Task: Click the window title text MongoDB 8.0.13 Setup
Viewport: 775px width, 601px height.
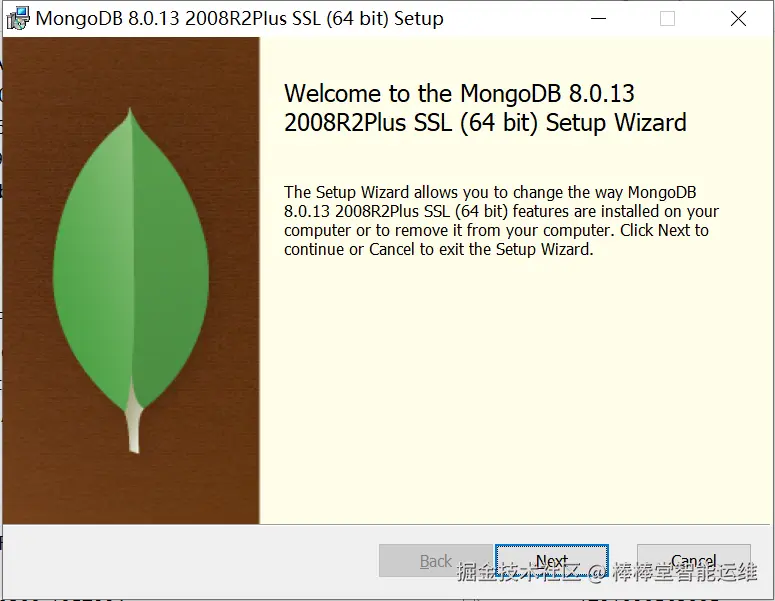Action: coord(240,19)
